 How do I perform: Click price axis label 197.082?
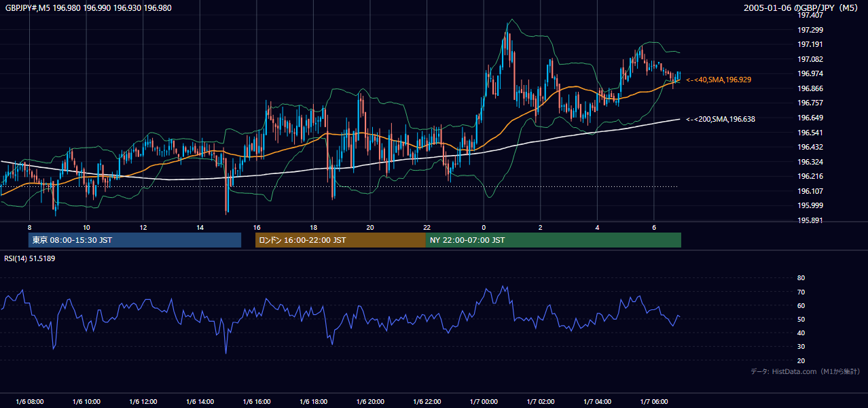(811, 59)
